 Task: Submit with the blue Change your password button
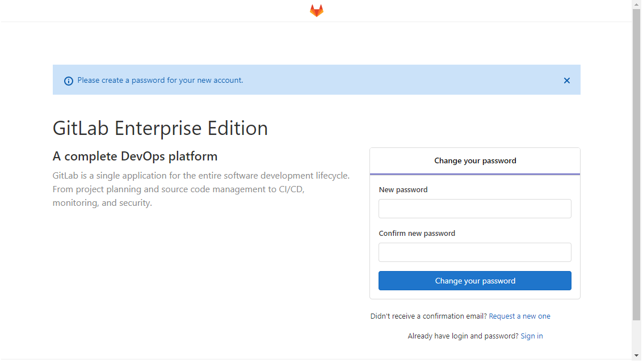(x=475, y=281)
